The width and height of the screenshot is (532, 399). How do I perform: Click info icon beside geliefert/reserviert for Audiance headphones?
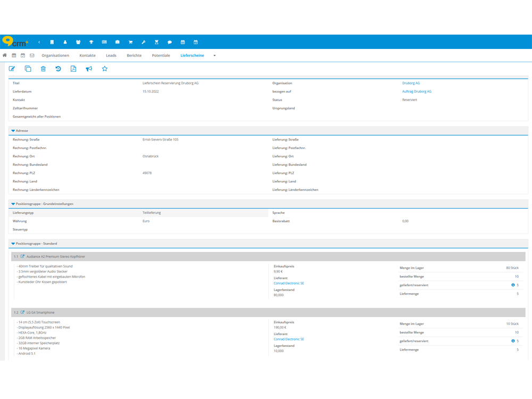[513, 285]
